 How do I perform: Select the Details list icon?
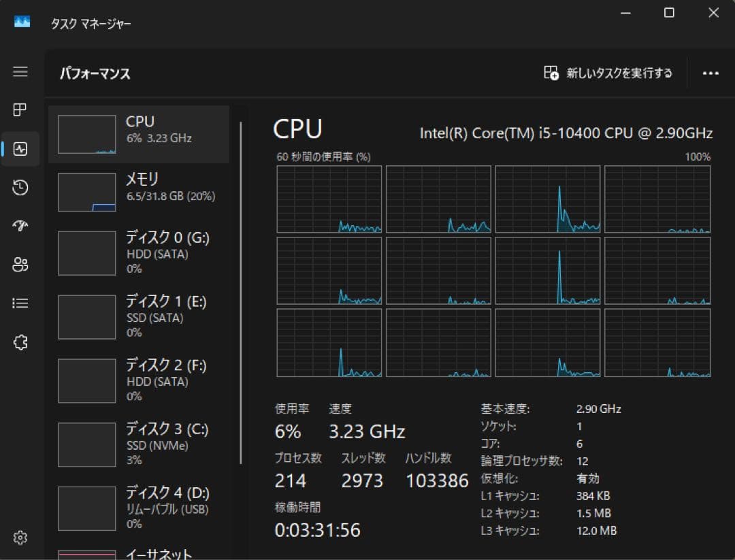(x=20, y=303)
